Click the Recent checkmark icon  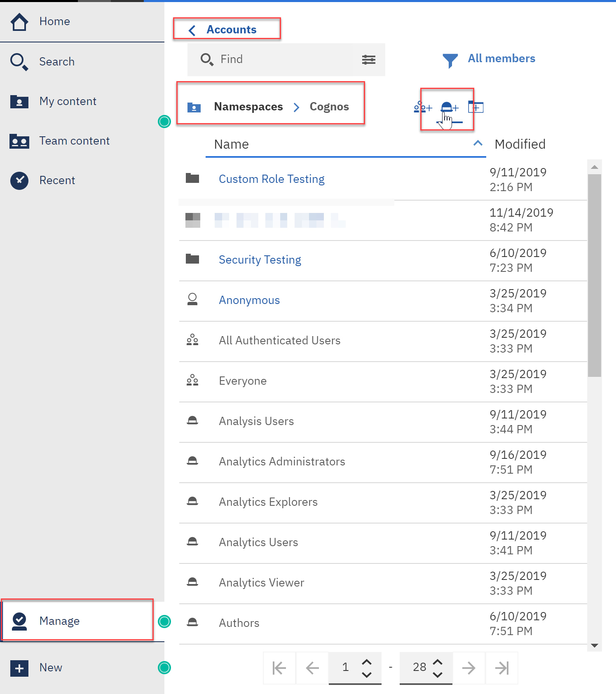19,180
